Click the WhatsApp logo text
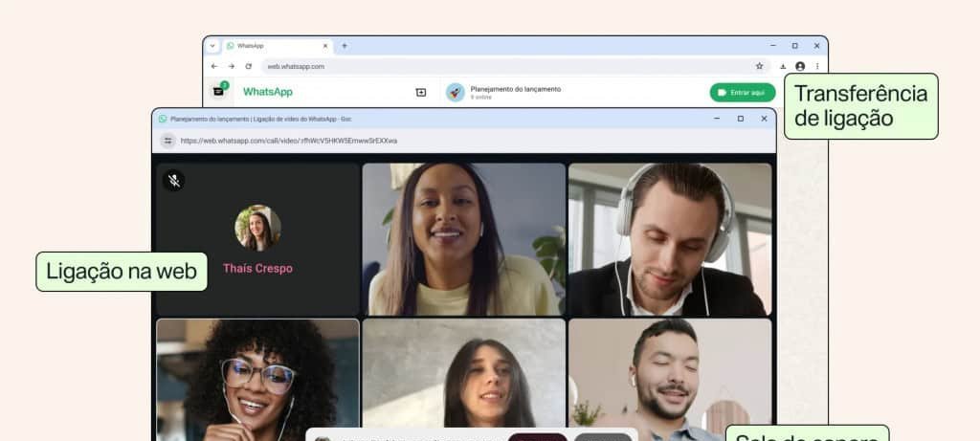This screenshot has height=441, width=980. 268,92
